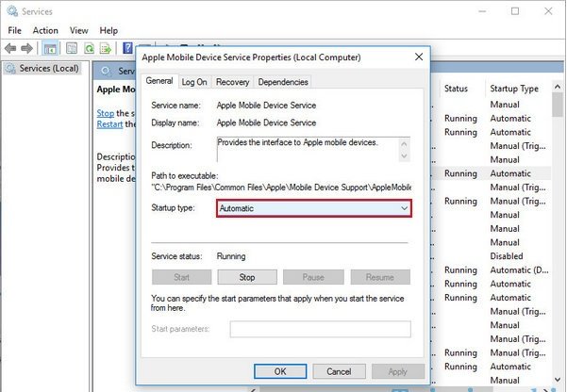Click the 'Running' service status value in dialog
Screen dimensions: 567x392
pos(231,256)
